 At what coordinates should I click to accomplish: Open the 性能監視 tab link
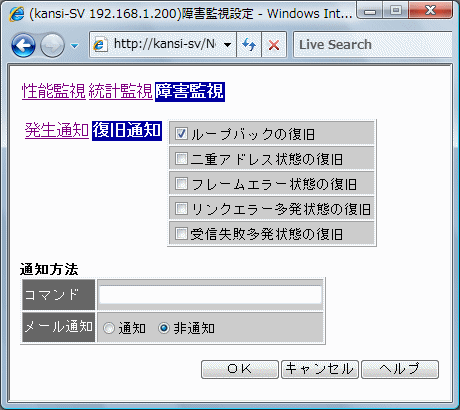coord(54,91)
